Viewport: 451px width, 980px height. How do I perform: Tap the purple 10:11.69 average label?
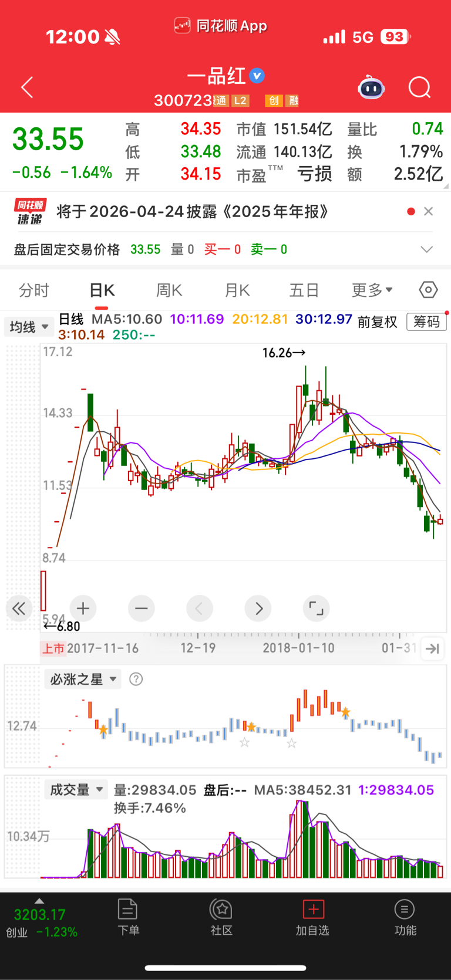pos(197,319)
